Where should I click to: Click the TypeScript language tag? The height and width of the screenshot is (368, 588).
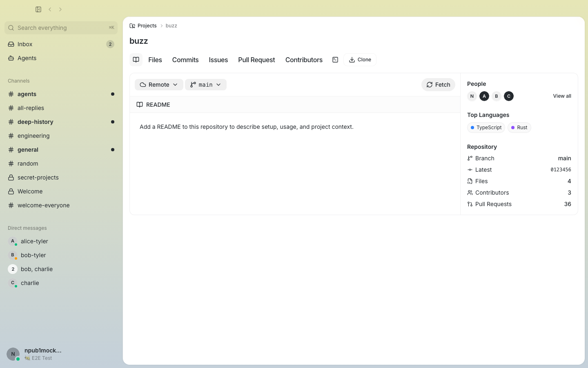point(486,128)
